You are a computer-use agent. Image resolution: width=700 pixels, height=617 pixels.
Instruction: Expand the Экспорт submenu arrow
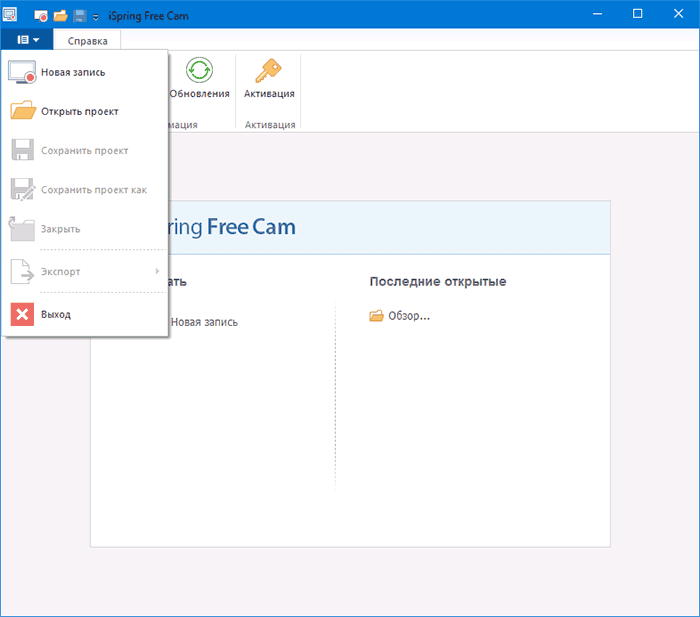click(157, 271)
